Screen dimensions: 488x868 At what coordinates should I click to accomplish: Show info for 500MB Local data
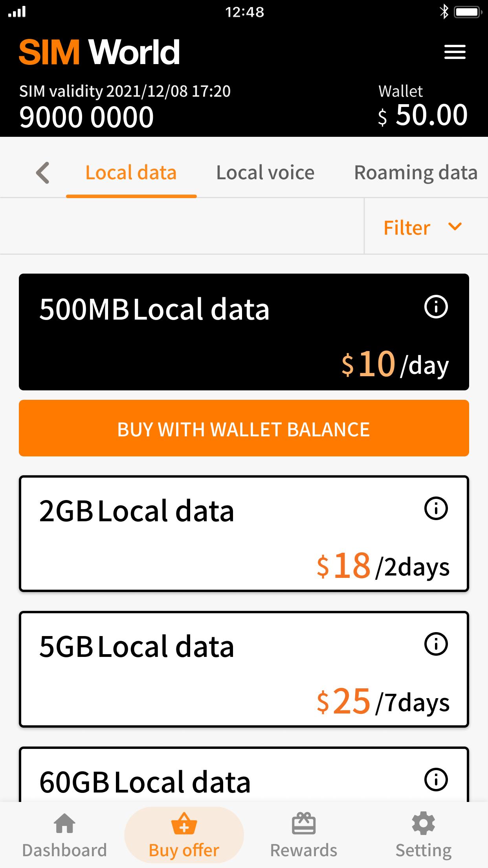coord(436,307)
